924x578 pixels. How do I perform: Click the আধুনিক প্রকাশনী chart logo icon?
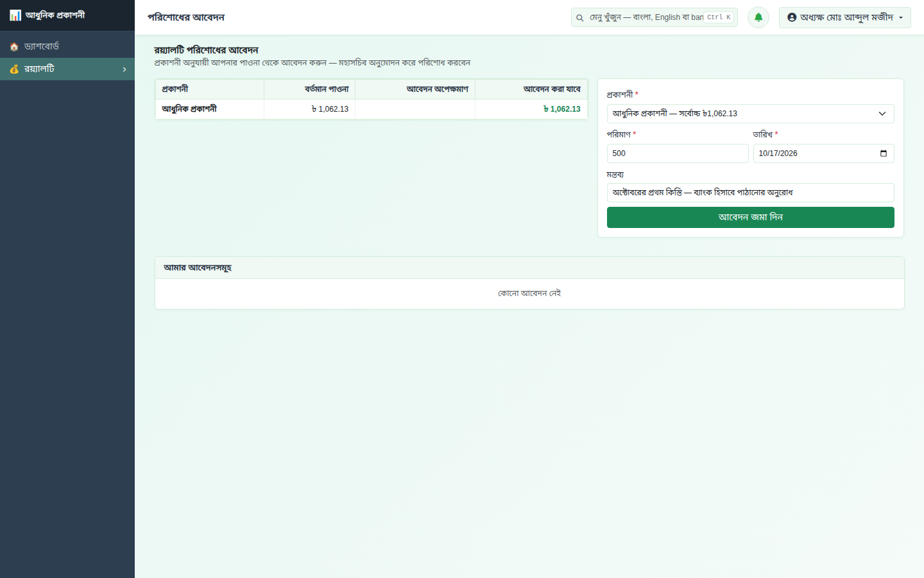(x=15, y=15)
